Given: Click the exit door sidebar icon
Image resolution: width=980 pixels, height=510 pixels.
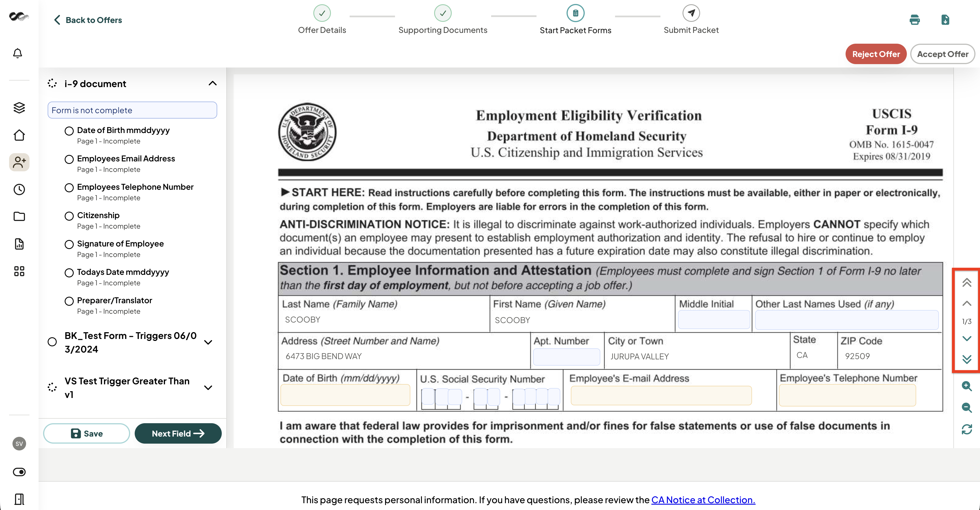Looking at the screenshot, I should (x=19, y=499).
